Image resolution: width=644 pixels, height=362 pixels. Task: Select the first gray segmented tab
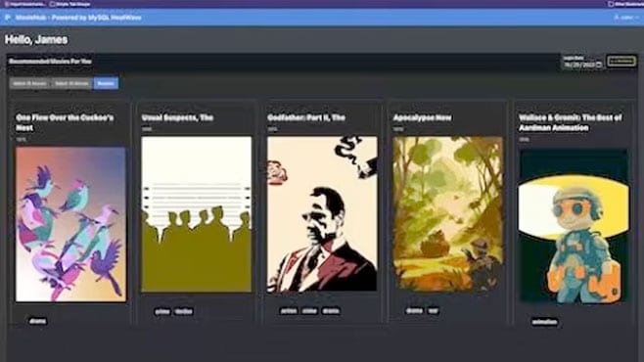(29, 83)
